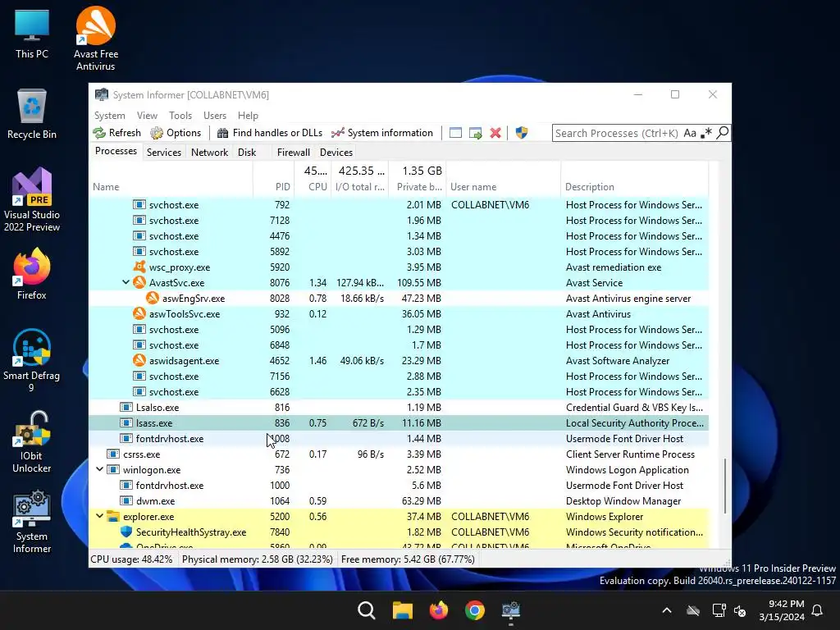Click the taskbar Search icon
The height and width of the screenshot is (630, 840).
pos(367,610)
